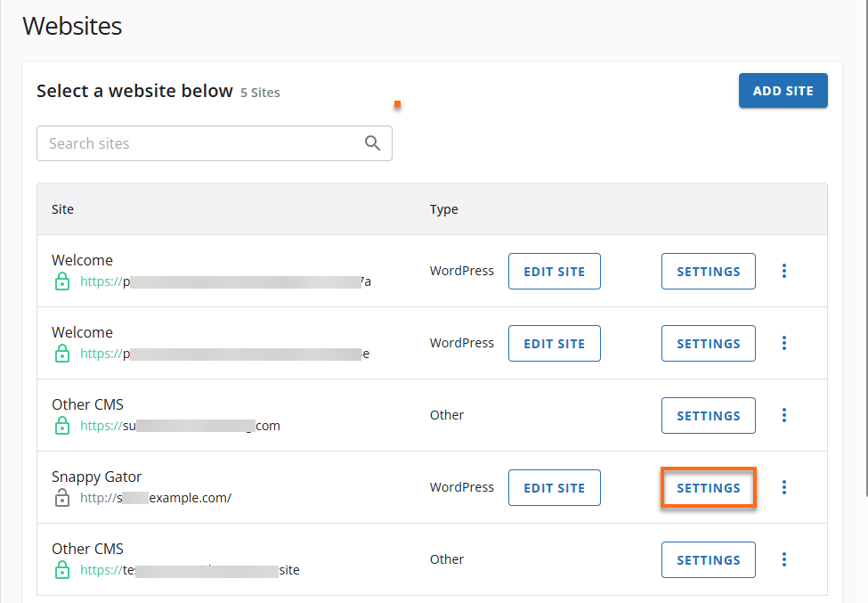Click the 5 Sites count label
The image size is (868, 603).
click(x=260, y=93)
